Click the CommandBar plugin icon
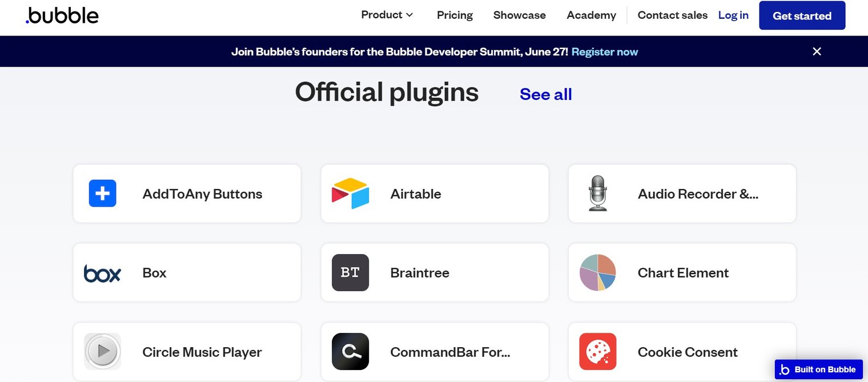This screenshot has width=868, height=382. click(x=349, y=352)
